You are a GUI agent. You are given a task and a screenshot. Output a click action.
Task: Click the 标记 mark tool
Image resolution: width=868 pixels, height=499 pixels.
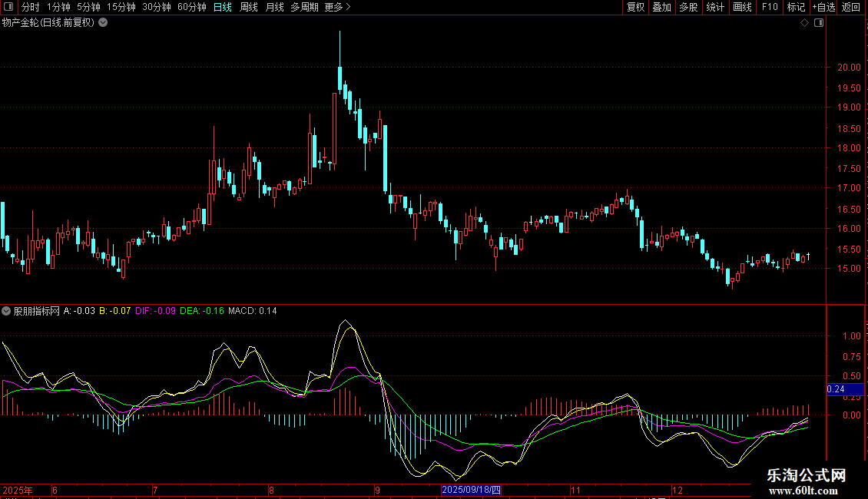[796, 8]
